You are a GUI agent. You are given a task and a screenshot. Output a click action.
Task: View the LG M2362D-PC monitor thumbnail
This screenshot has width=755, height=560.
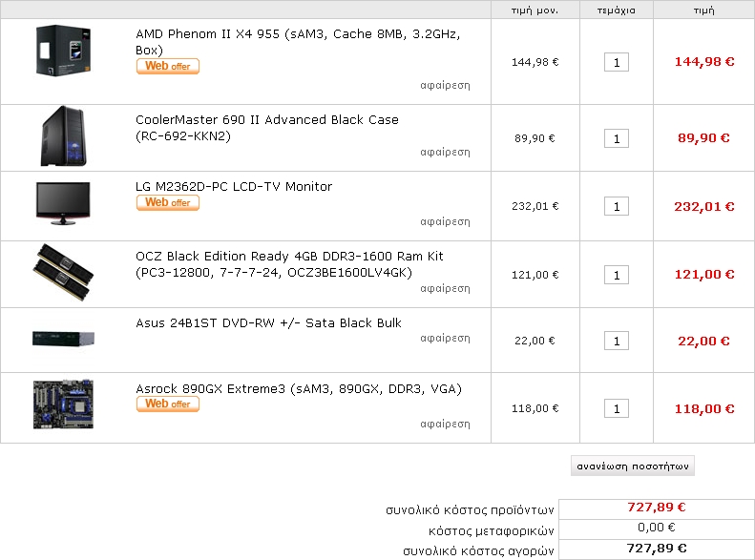(x=63, y=203)
